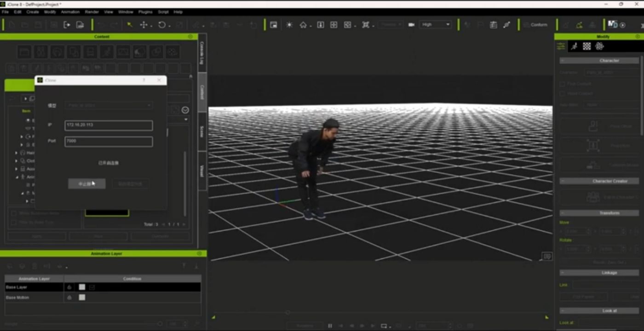
Task: Open the Render menu
Action: tap(92, 12)
